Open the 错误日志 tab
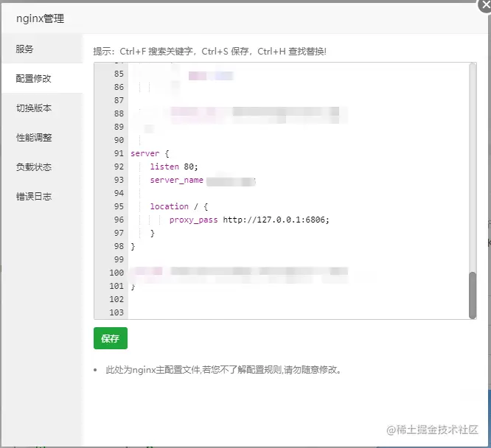The width and height of the screenshot is (491, 448). [x=42, y=197]
